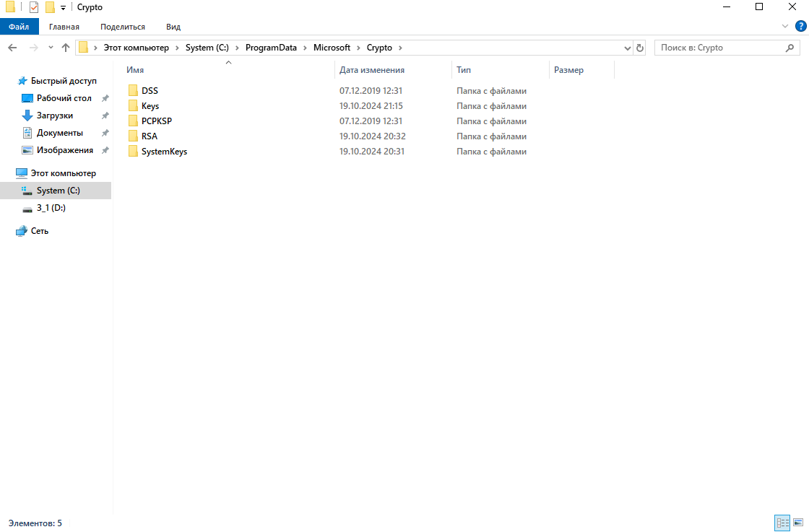Open the SystemKeys folder
Viewport: 809px width, 532px height.
(165, 151)
